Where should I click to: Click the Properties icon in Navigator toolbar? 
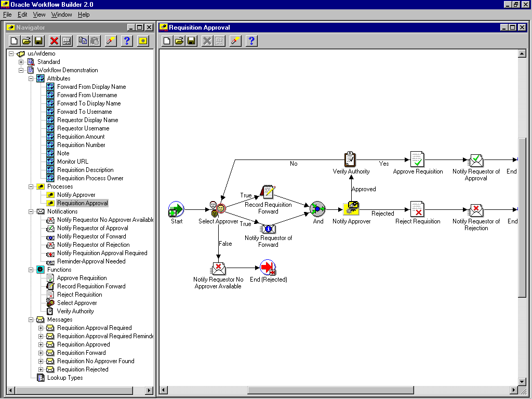[x=66, y=41]
